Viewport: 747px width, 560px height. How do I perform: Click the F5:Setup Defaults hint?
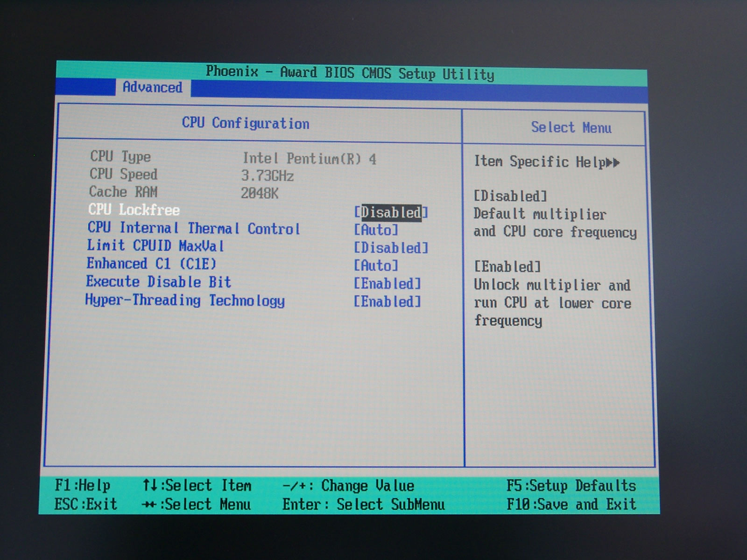point(571,486)
